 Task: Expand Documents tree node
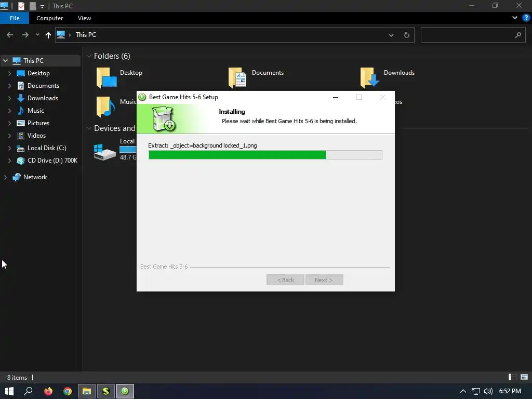tap(9, 86)
